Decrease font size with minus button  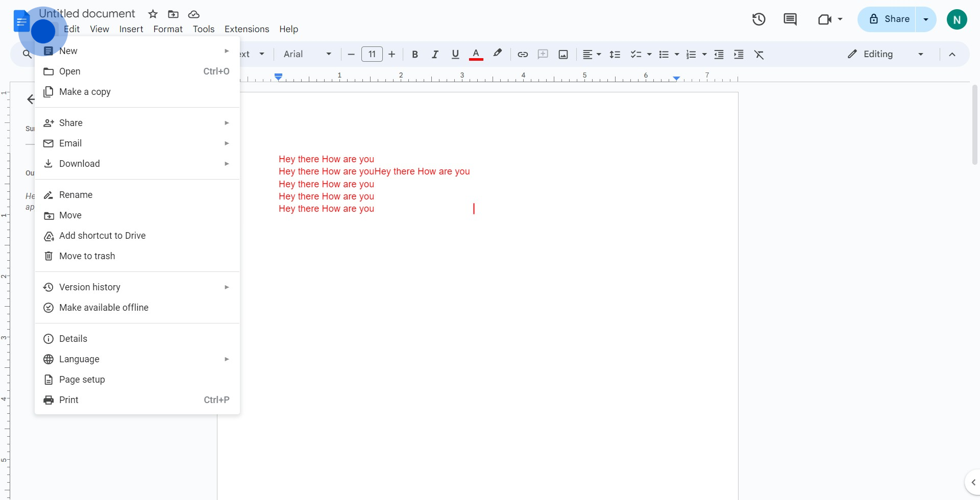pos(351,54)
